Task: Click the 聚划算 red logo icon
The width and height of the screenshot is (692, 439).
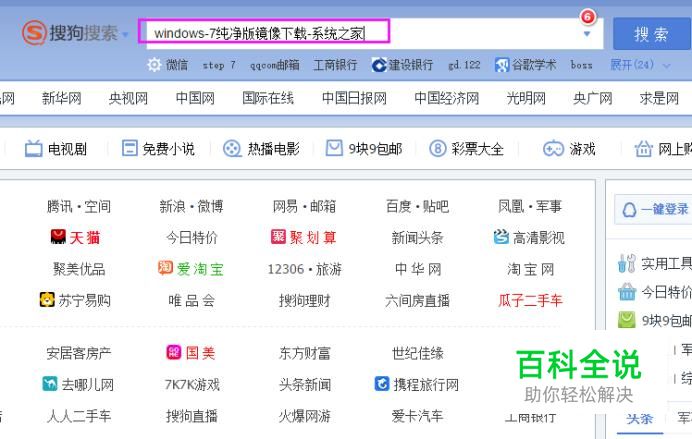Action: point(278,237)
